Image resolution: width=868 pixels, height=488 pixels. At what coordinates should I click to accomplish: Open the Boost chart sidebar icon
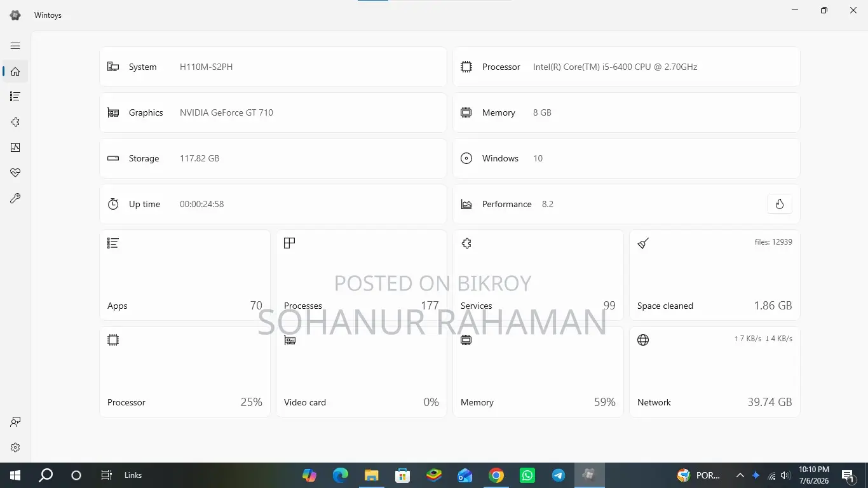click(x=15, y=147)
